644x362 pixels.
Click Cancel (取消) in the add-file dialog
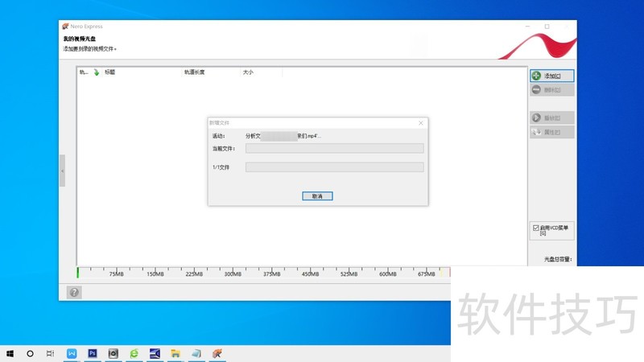click(317, 196)
